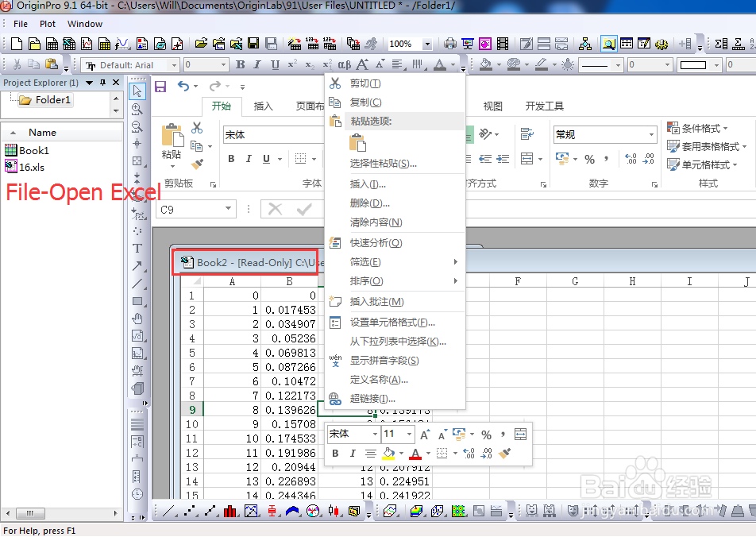Open the Window menu

85,24
